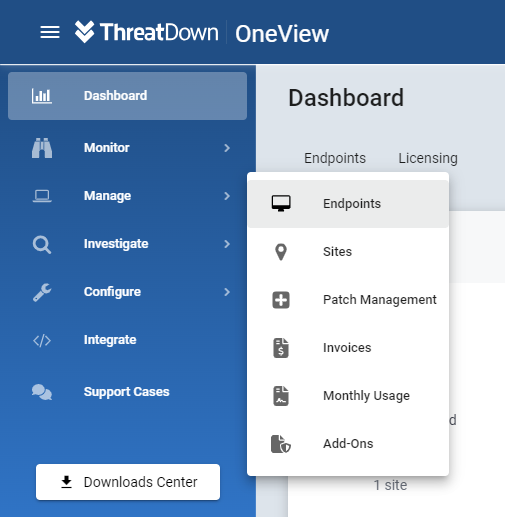Click the Configure wrench icon
Viewport: 505px width, 517px height.
click(x=42, y=292)
